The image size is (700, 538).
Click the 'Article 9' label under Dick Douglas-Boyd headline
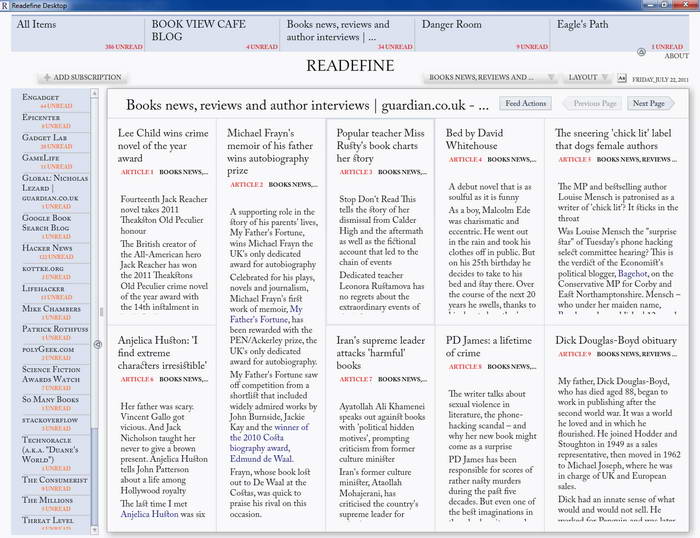click(575, 354)
